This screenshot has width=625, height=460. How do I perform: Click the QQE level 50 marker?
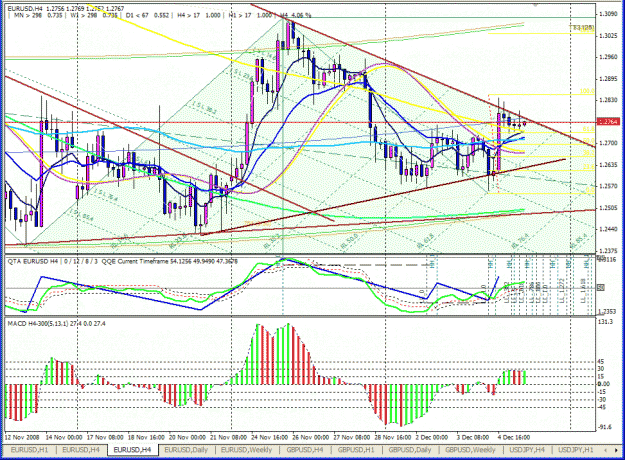click(601, 287)
